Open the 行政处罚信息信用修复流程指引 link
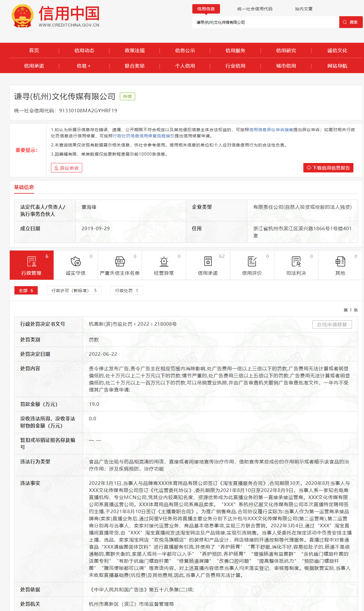364x611 pixels. coord(144,136)
